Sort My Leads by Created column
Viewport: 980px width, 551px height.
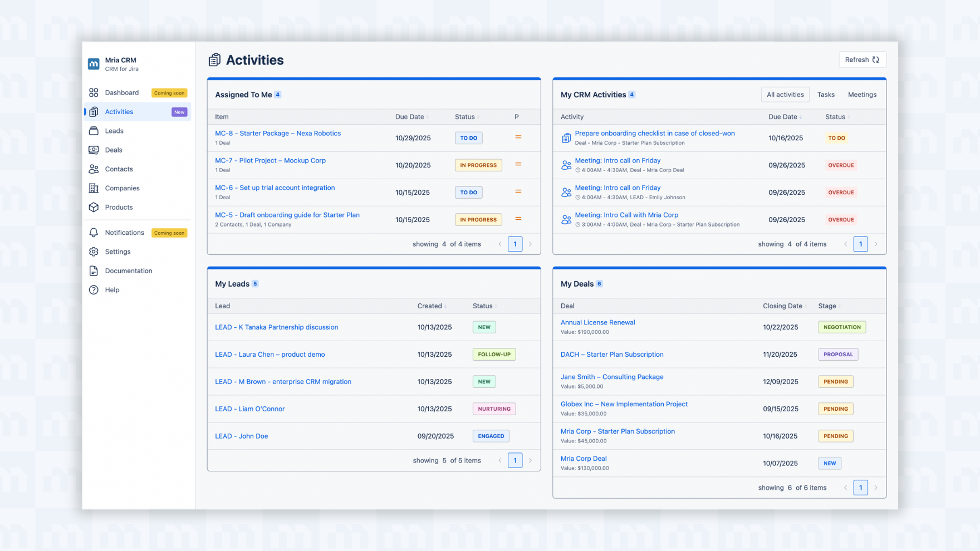(x=432, y=306)
